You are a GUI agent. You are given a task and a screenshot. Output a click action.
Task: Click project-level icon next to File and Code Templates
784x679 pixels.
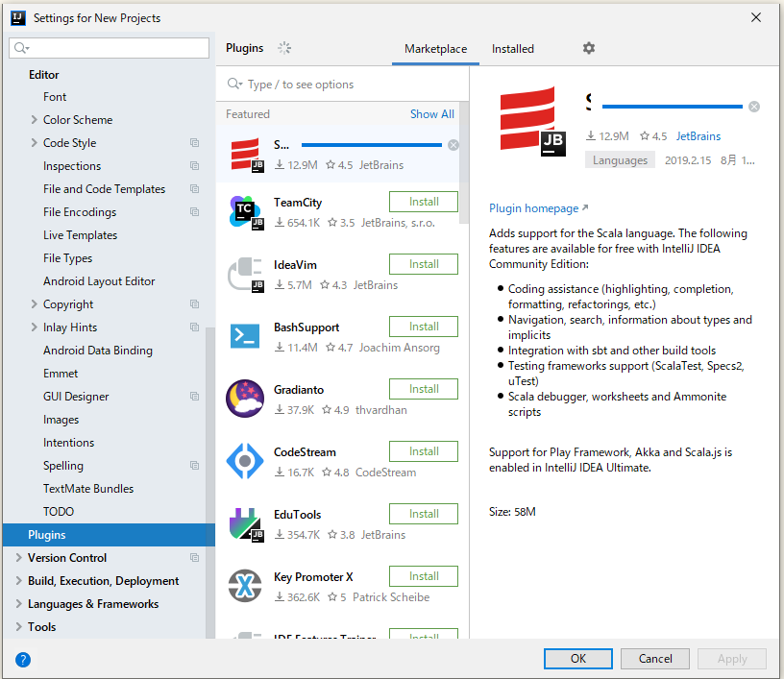(x=194, y=189)
